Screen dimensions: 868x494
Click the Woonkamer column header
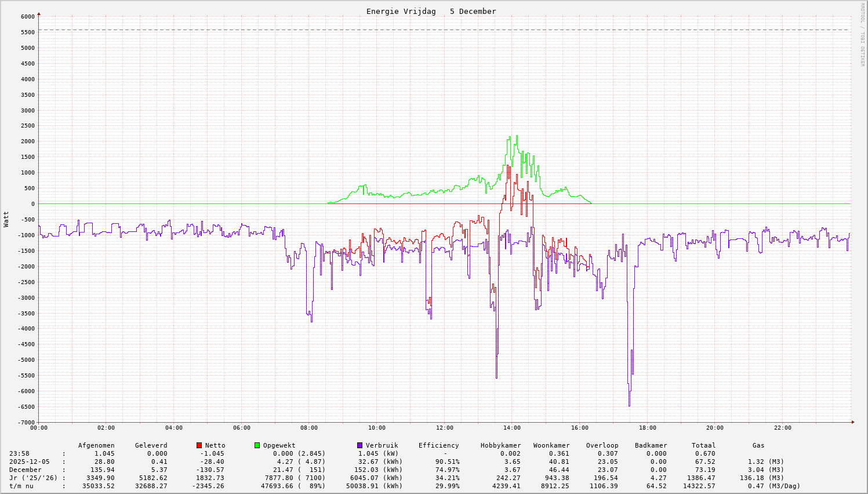click(x=551, y=445)
